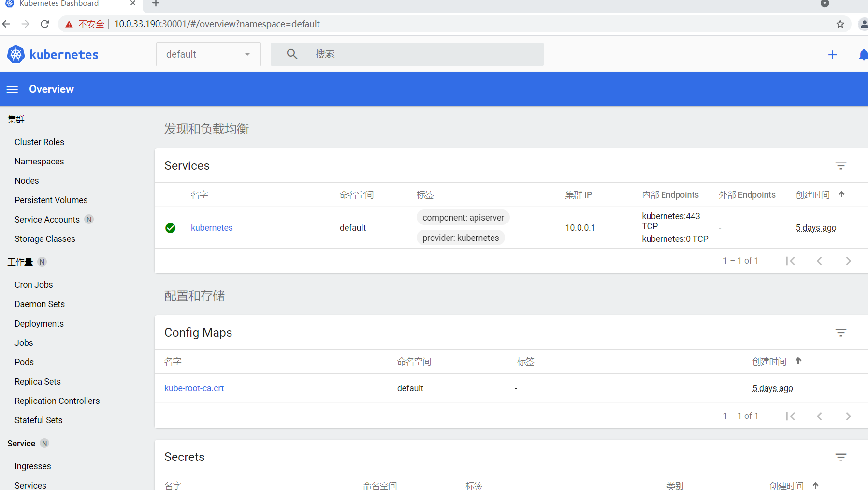
Task: Open Replication Controllers in sidebar
Action: pos(57,401)
